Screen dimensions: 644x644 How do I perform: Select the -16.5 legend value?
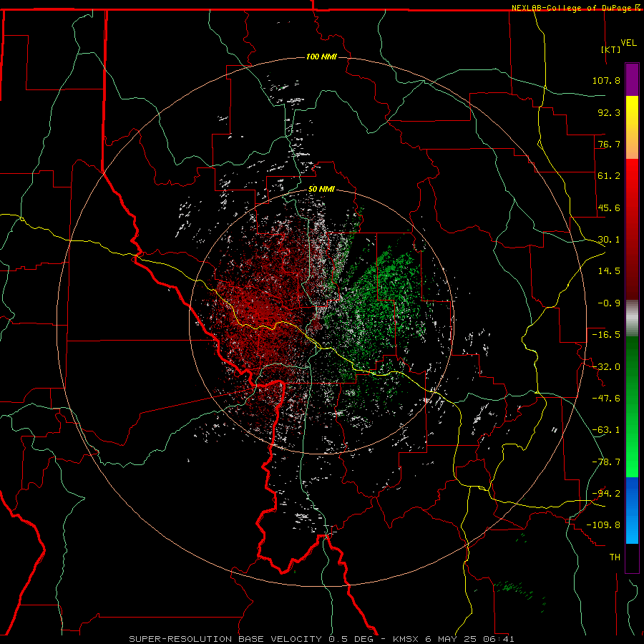pyautogui.click(x=606, y=335)
